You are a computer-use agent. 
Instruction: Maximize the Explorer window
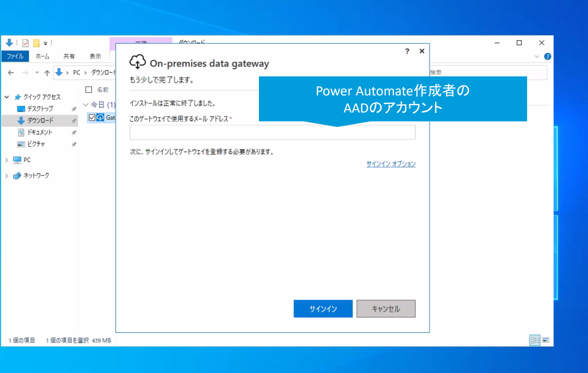coord(519,43)
